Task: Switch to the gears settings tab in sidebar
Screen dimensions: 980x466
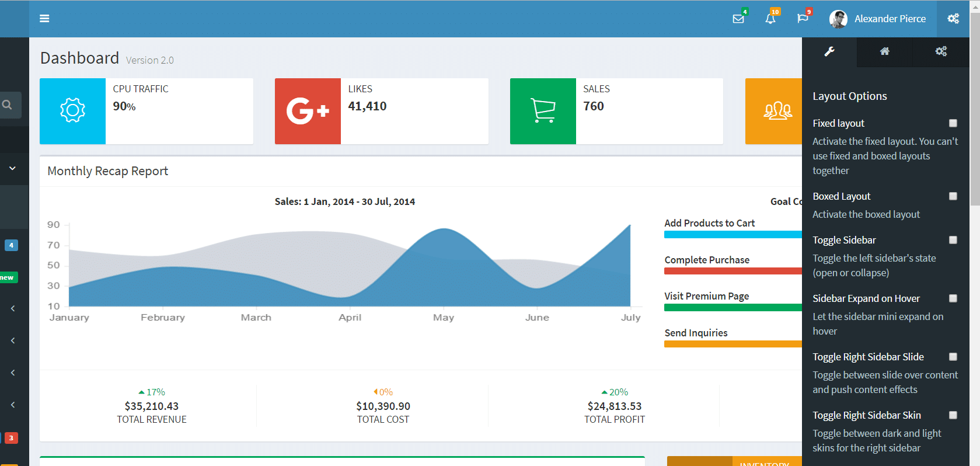Action: 941,52
